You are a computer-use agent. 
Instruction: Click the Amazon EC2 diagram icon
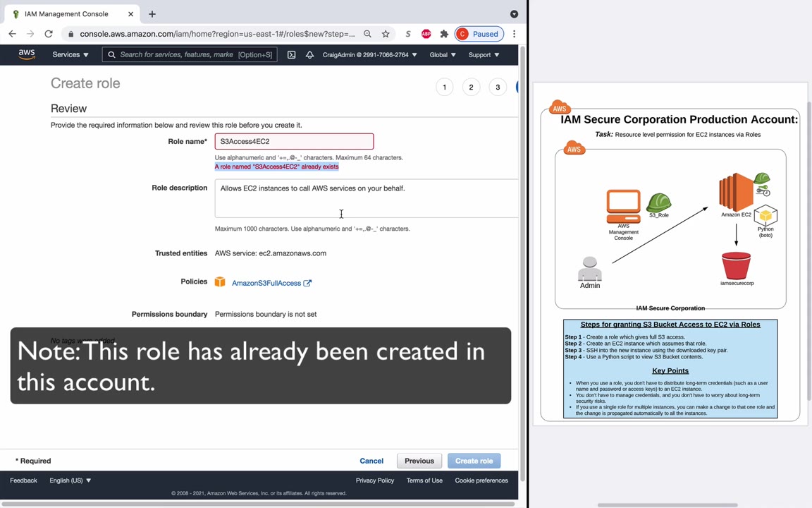click(x=736, y=192)
